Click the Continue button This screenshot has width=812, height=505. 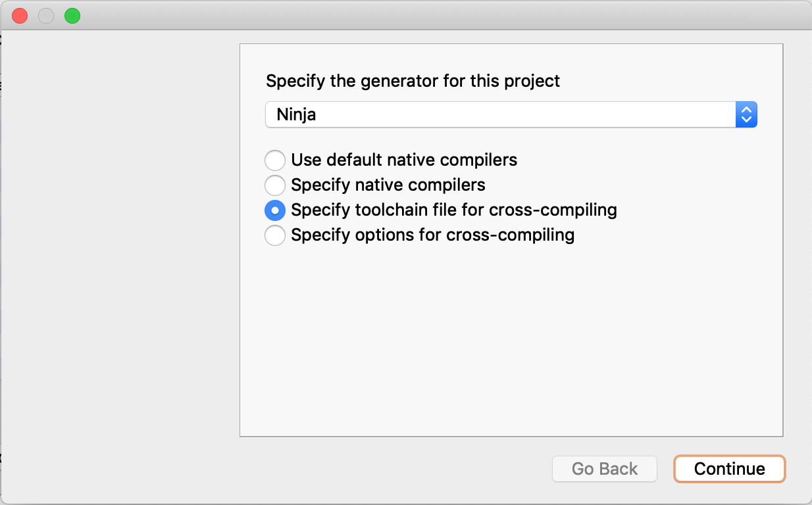pyautogui.click(x=730, y=469)
